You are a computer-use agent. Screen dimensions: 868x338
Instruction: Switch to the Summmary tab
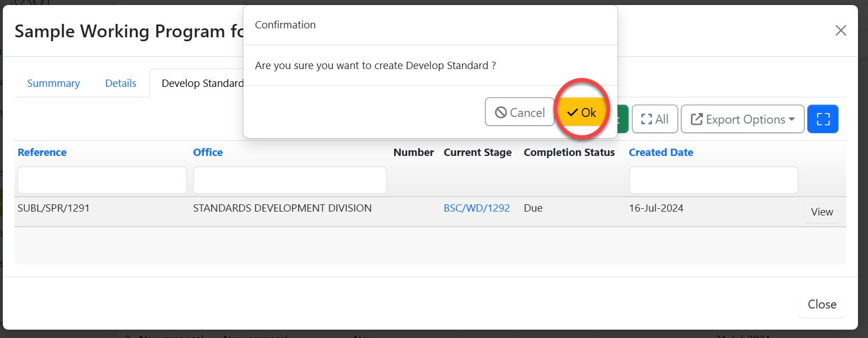(x=53, y=83)
